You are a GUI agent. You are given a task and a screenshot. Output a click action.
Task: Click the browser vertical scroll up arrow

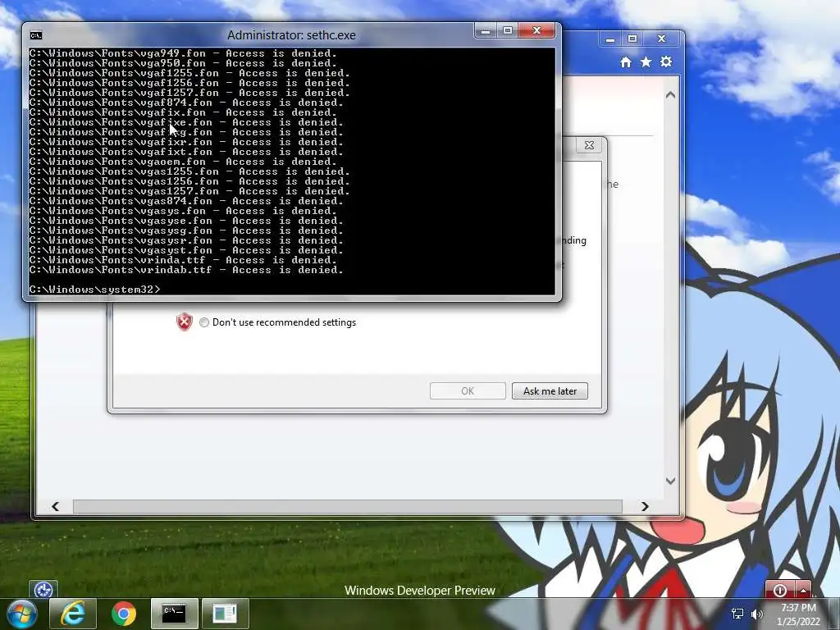[670, 95]
